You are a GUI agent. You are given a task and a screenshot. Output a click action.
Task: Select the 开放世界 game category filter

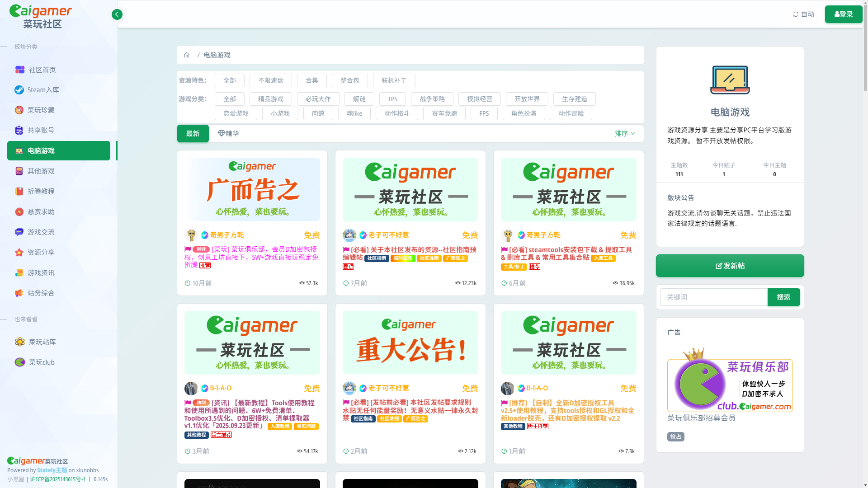click(x=527, y=99)
